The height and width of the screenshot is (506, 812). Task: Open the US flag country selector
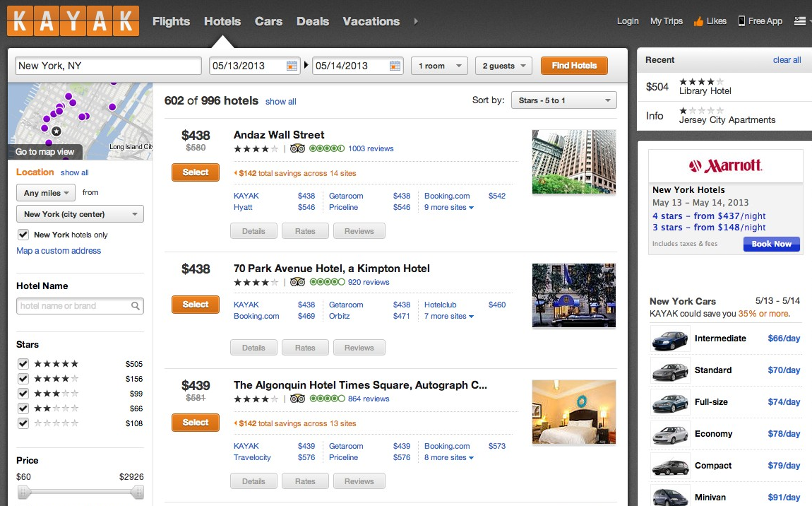pos(800,20)
